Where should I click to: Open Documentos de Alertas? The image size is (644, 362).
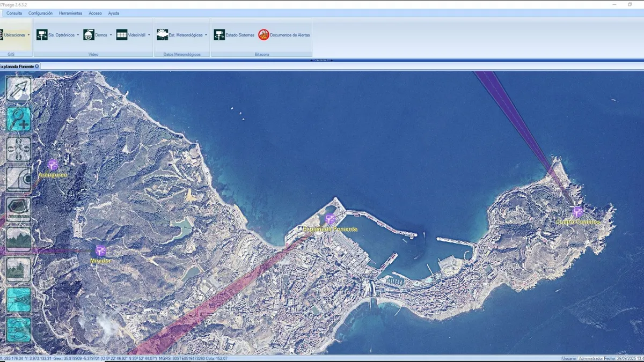[284, 35]
